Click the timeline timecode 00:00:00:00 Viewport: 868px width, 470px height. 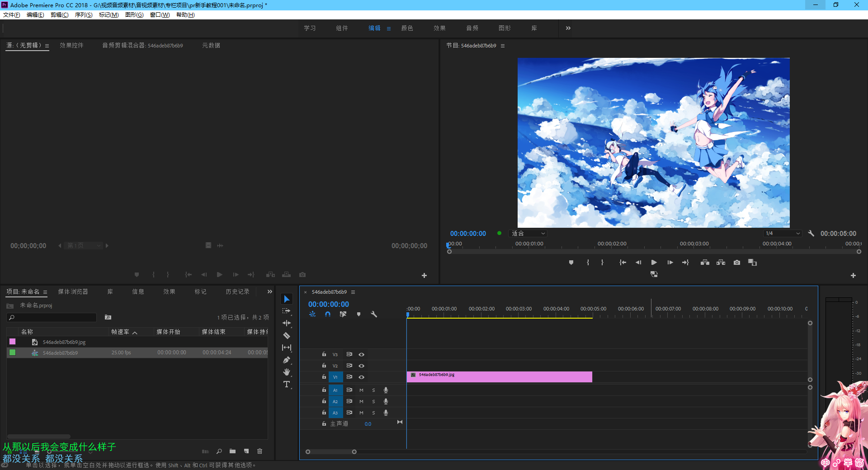pos(329,305)
